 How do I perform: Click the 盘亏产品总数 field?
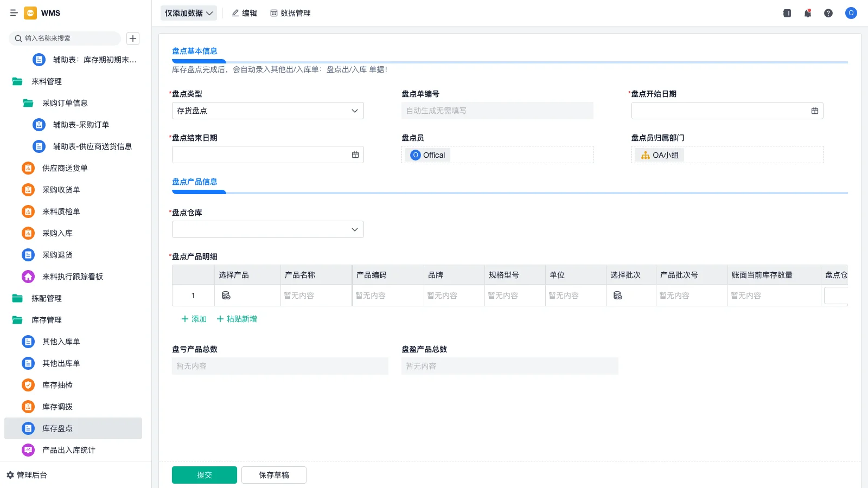[280, 366]
